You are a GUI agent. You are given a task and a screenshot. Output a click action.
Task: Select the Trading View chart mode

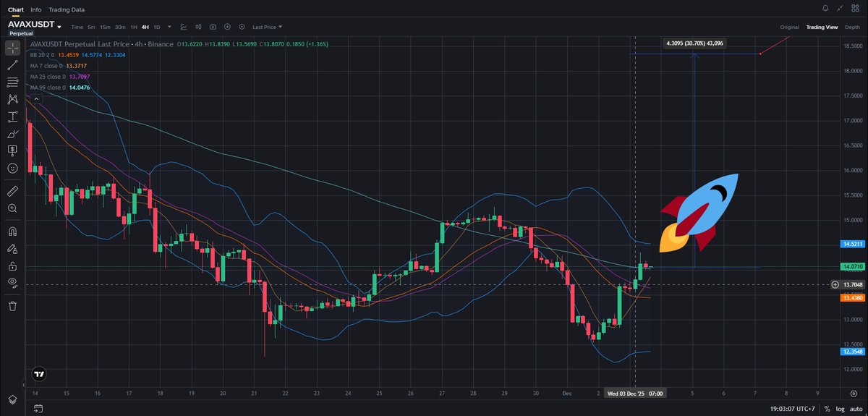(822, 27)
